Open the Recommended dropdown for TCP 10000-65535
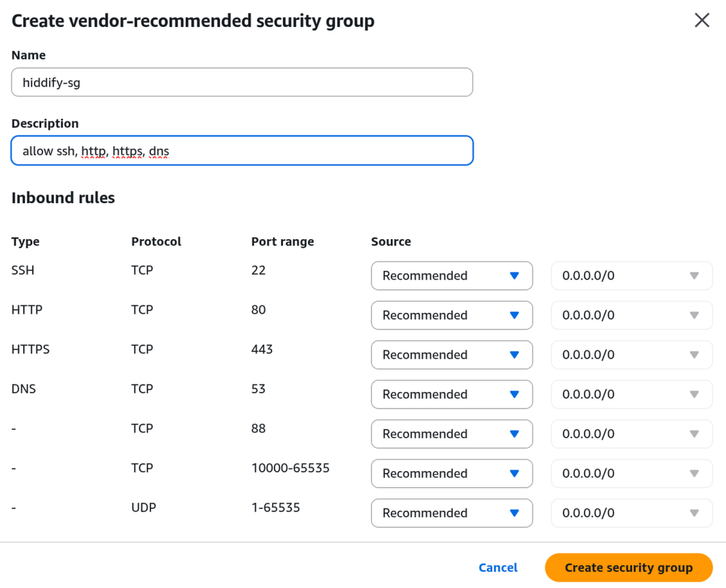The width and height of the screenshot is (726, 588). 451,474
